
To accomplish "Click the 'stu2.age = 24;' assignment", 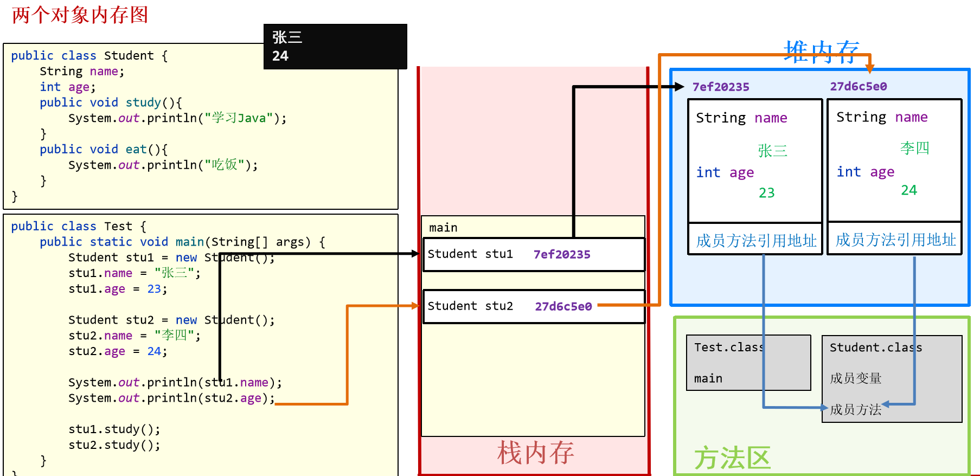I will (118, 351).
